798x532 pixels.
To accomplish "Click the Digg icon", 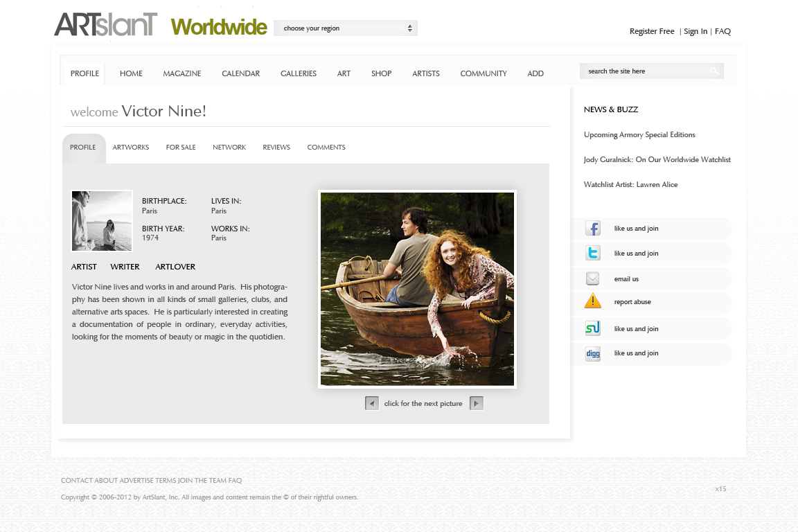I will 592,353.
